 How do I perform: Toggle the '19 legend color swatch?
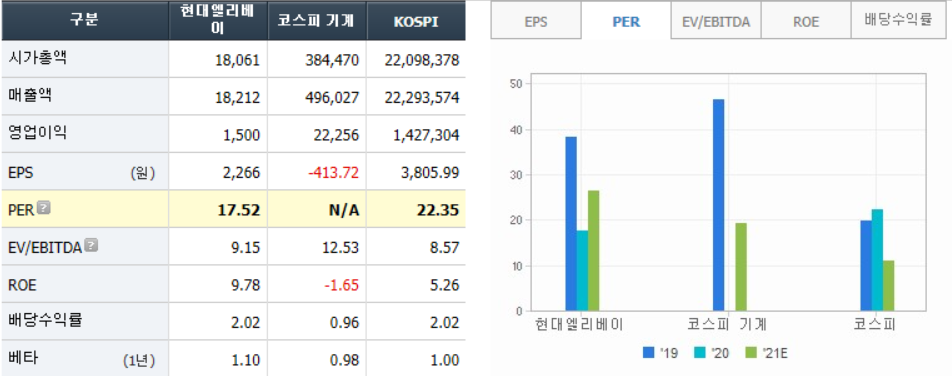[x=648, y=352]
